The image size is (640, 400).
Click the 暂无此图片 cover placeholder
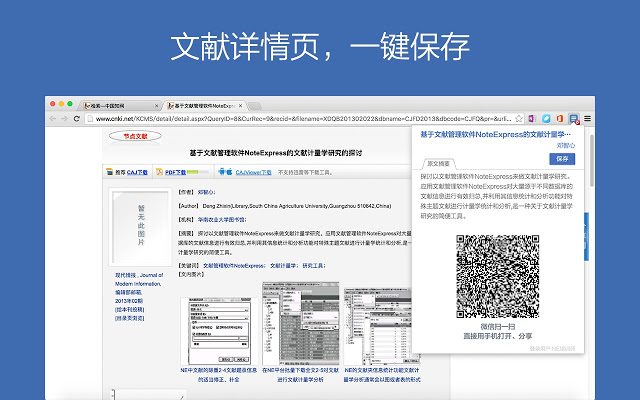[140, 227]
